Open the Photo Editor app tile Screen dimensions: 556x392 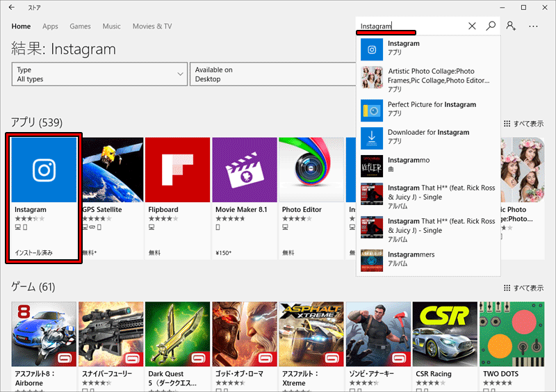(x=311, y=198)
